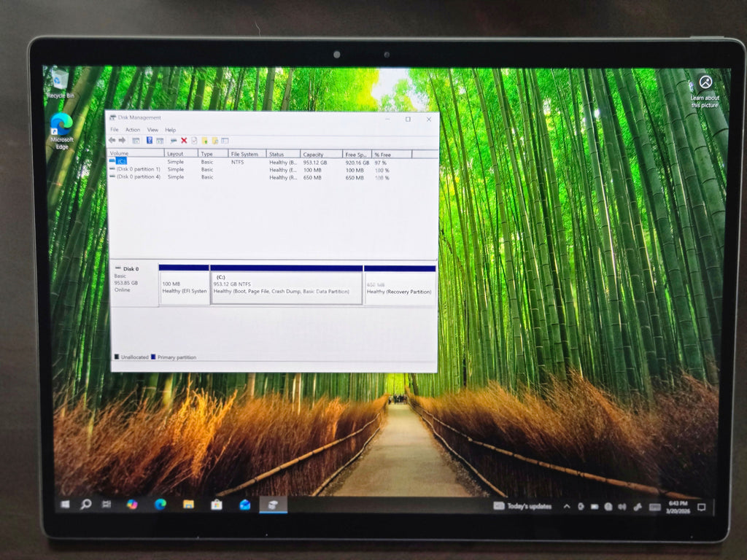Open Help via the question-mark toolbar icon
Image resolution: width=747 pixels, height=560 pixels.
(x=150, y=140)
